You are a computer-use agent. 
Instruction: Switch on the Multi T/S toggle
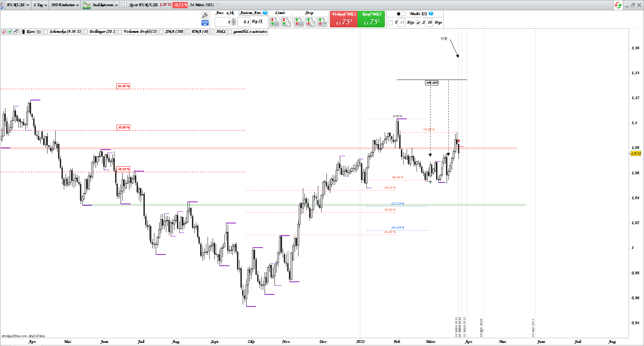pos(401,14)
